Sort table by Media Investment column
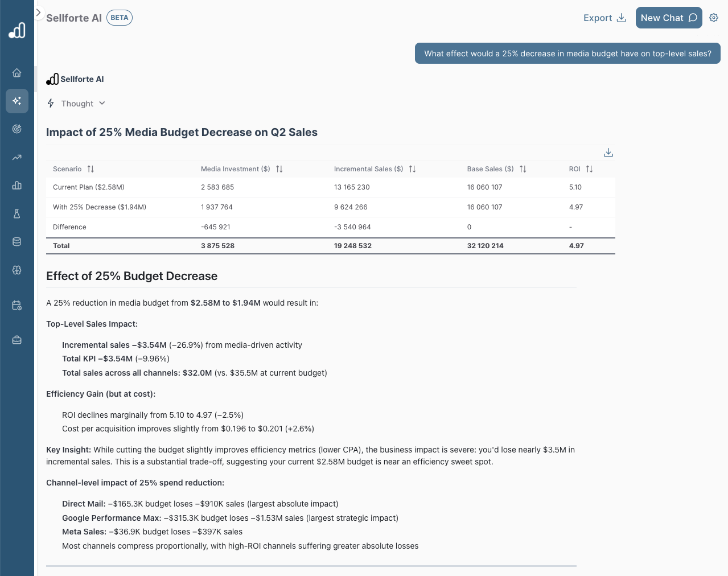This screenshot has width=728, height=576. (279, 169)
